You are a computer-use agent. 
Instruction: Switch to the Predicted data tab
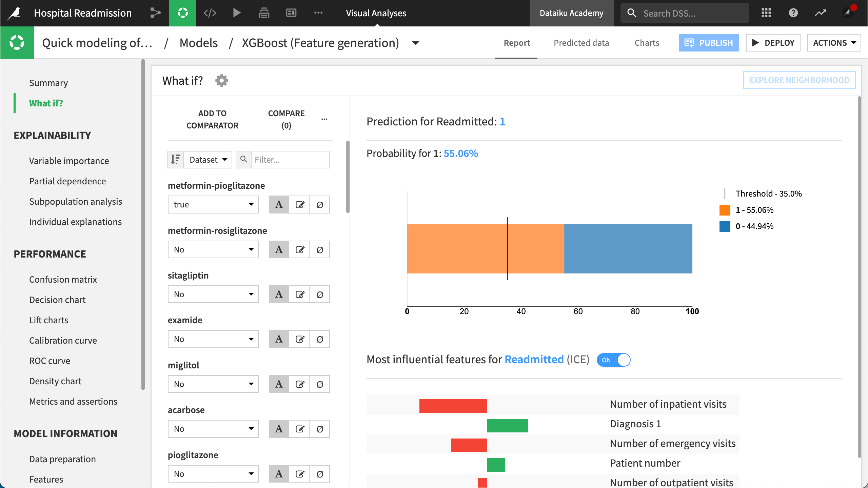coord(581,42)
